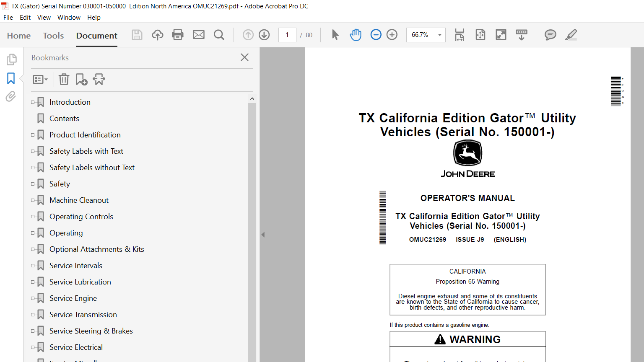Expand Product Identification bookmark
This screenshot has width=644, height=362.
tap(33, 135)
